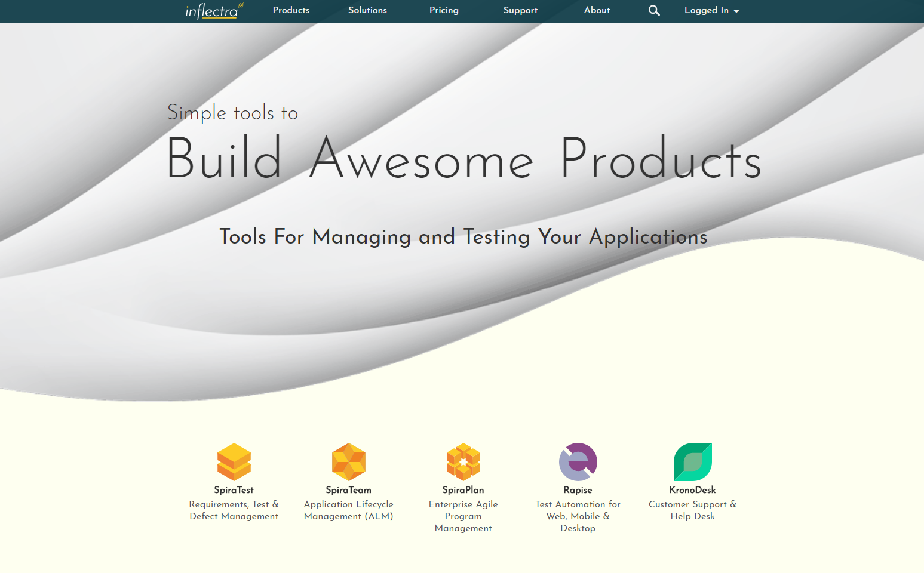Open the Solutions menu
This screenshot has width=924, height=573.
tap(367, 11)
